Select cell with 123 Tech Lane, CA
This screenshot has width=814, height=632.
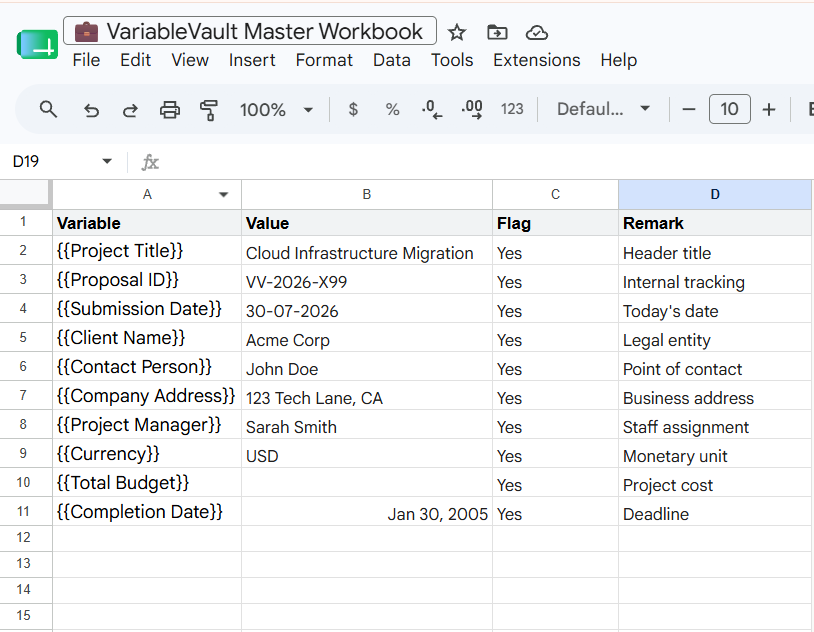[367, 396]
